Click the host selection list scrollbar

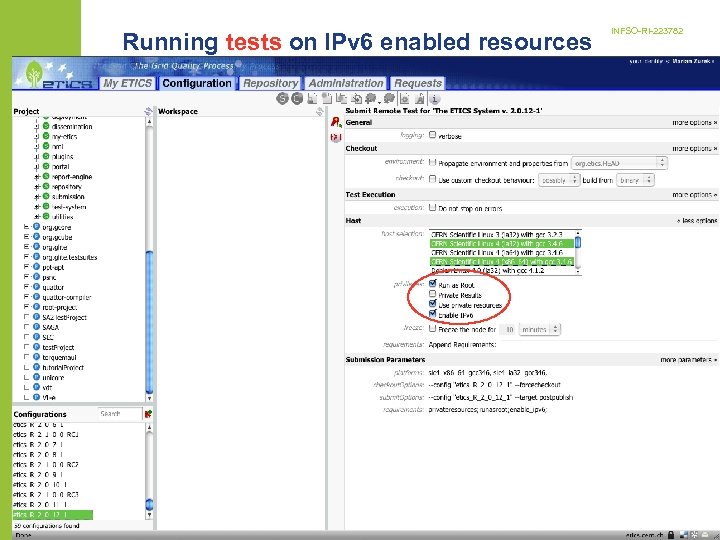click(578, 252)
